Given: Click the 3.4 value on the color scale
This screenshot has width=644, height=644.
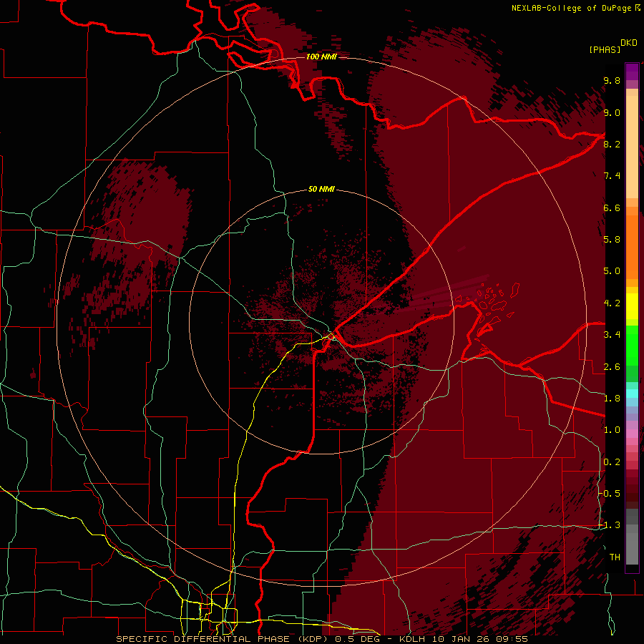Looking at the screenshot, I should coord(612,335).
